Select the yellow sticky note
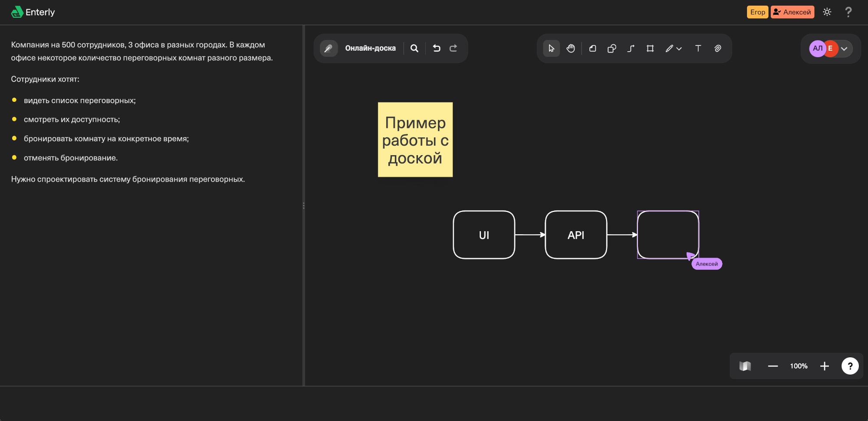This screenshot has width=868, height=421. tap(415, 140)
